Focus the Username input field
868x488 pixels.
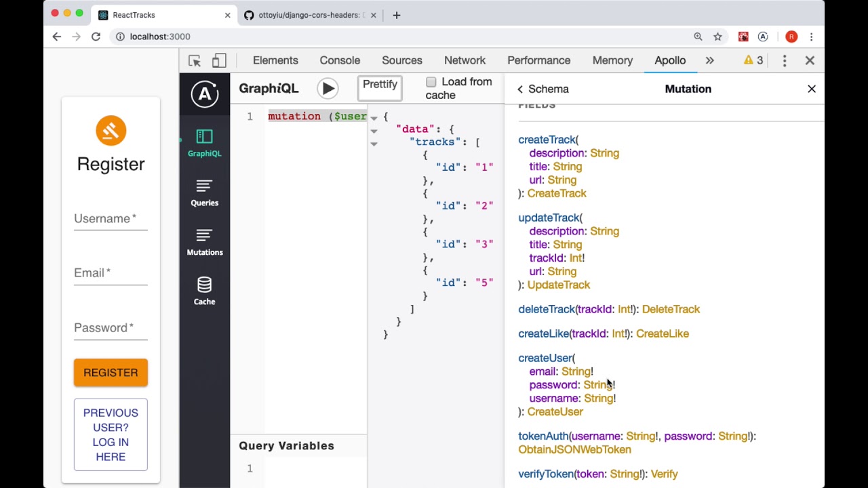point(111,218)
